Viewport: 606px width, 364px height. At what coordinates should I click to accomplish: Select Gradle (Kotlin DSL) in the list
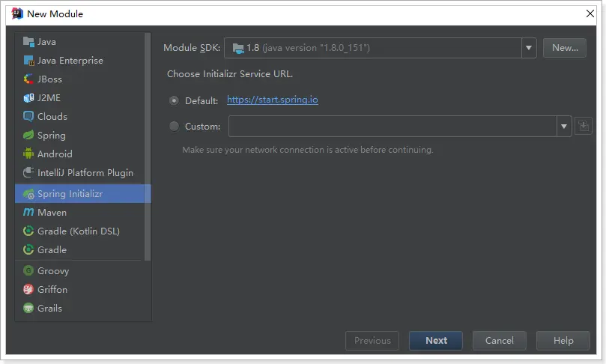point(78,231)
